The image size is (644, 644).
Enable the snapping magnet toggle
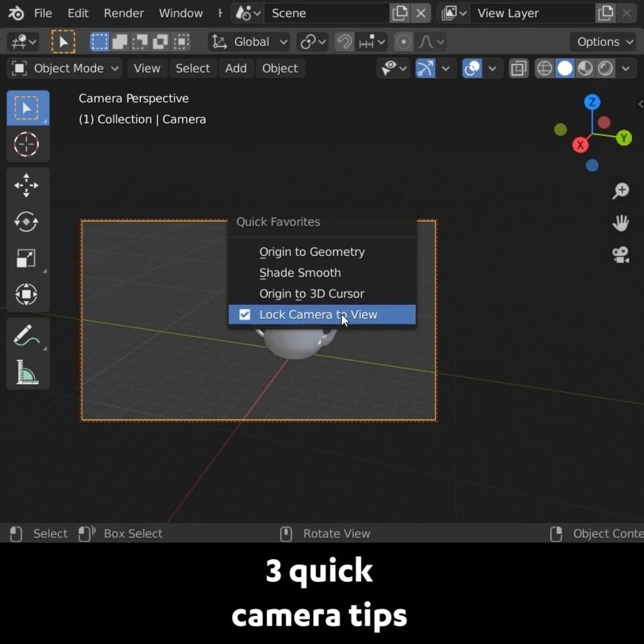click(x=344, y=42)
